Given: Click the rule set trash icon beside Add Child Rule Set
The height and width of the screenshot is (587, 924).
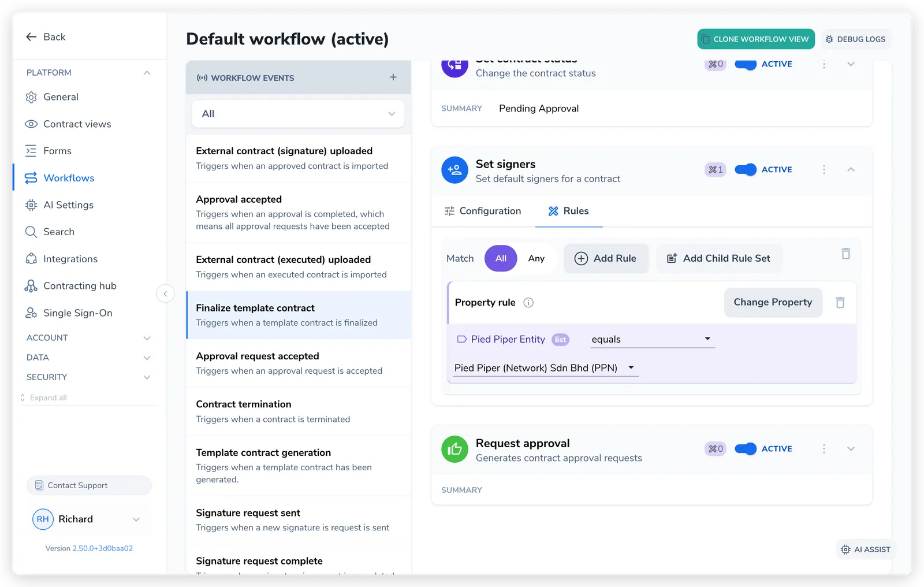Looking at the screenshot, I should click(845, 254).
